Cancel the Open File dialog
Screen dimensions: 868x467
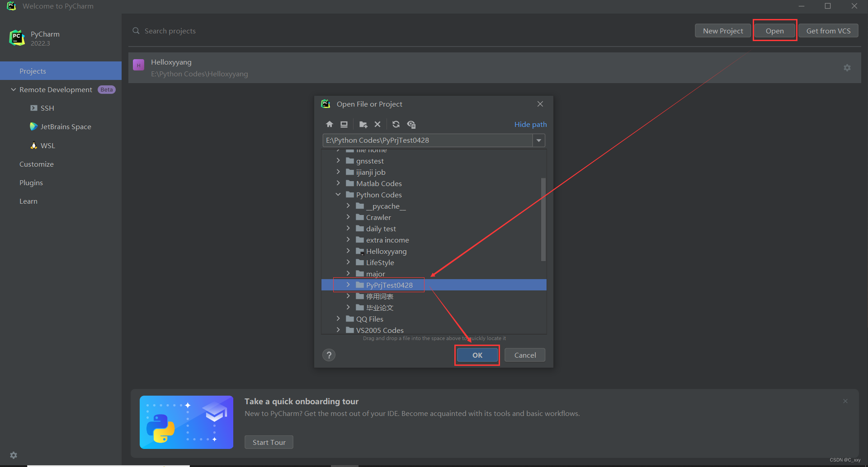(x=525, y=355)
